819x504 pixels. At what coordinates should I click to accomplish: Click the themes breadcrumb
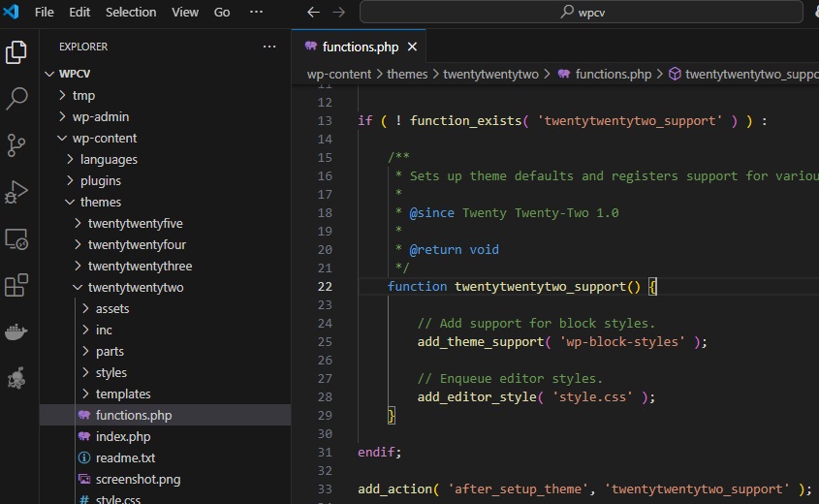(407, 75)
